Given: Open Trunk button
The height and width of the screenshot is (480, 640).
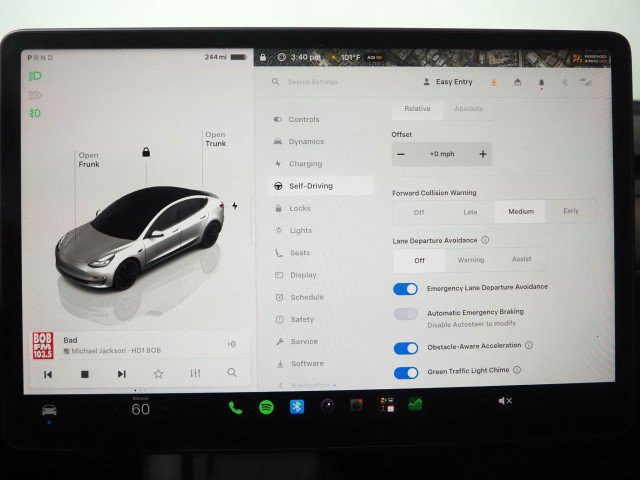Looking at the screenshot, I should (x=216, y=139).
